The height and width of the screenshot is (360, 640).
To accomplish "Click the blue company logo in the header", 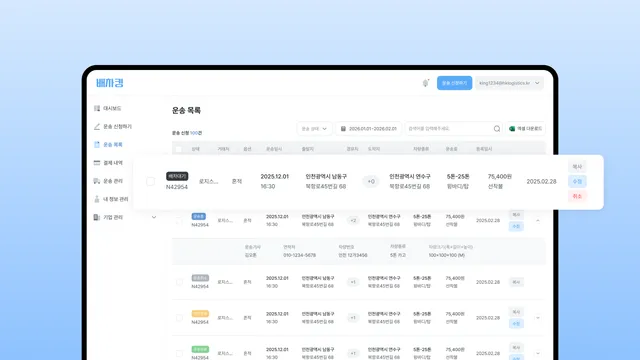I will coord(109,83).
